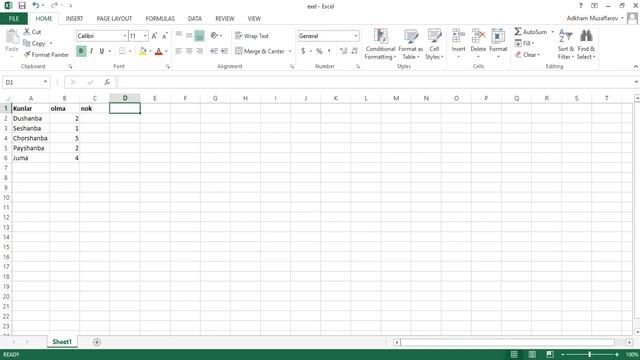The image size is (640, 360).
Task: Open Conditional Formatting menu
Action: [380, 44]
